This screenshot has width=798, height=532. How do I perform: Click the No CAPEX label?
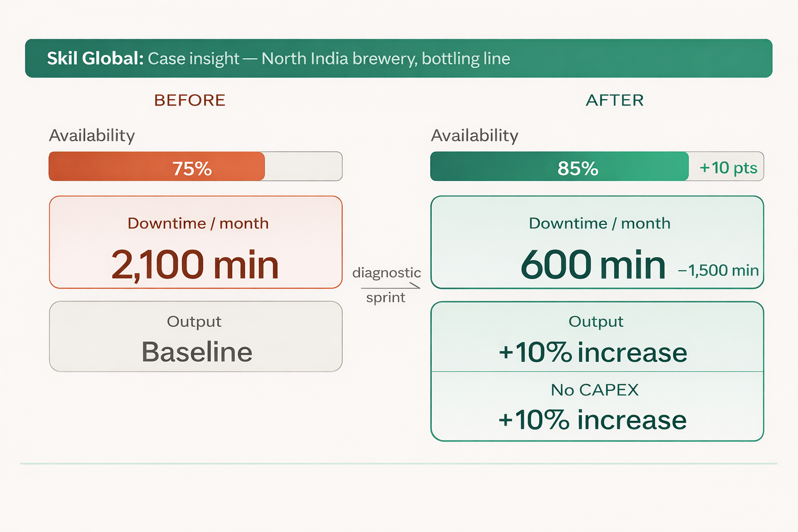click(594, 390)
